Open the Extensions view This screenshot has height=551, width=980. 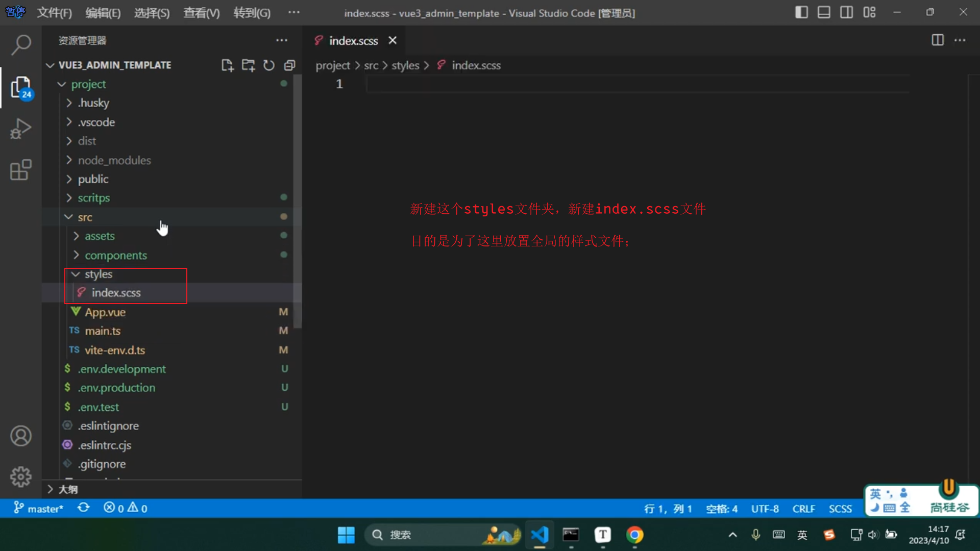point(21,170)
